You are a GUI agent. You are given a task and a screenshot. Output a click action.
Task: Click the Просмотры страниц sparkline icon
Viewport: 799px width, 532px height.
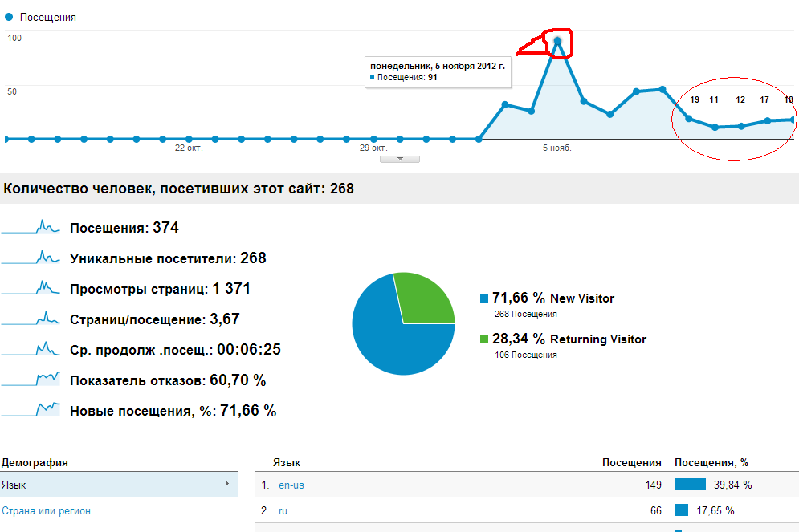pyautogui.click(x=31, y=289)
